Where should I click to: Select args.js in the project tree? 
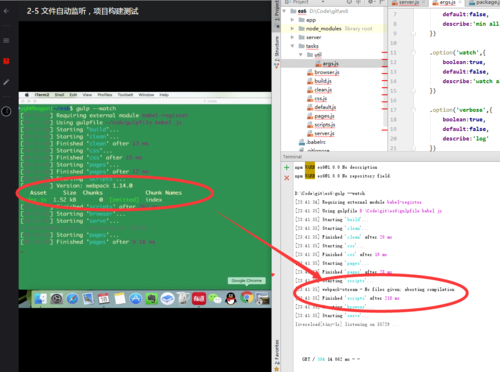click(331, 63)
